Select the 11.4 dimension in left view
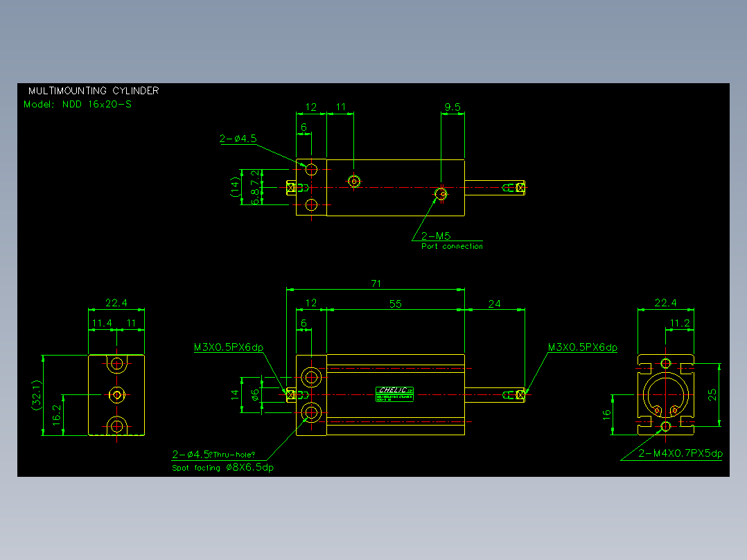The width and height of the screenshot is (747, 560). point(102,323)
